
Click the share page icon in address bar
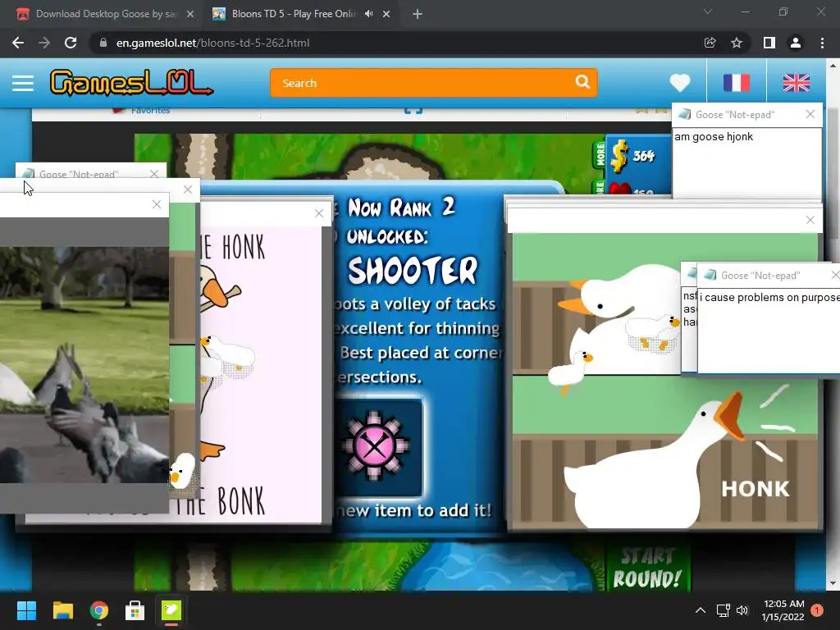tap(710, 43)
